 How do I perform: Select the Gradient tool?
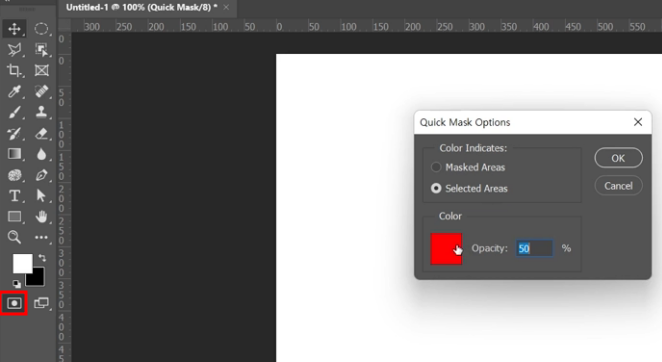tap(14, 154)
